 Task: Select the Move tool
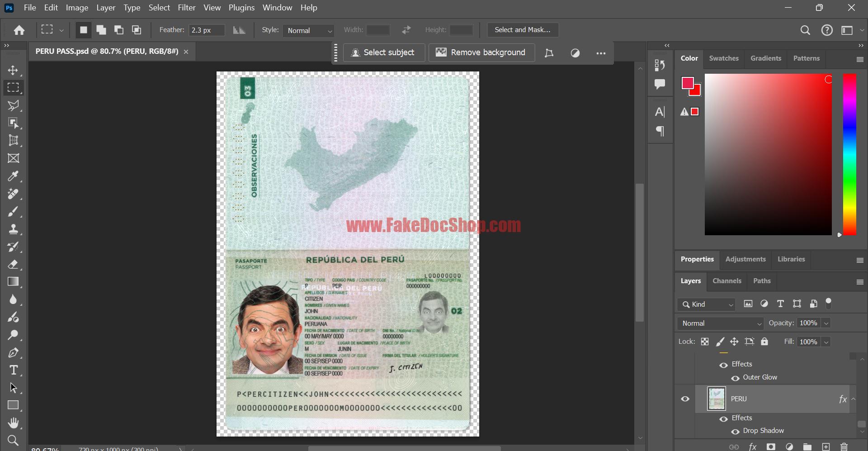pyautogui.click(x=13, y=70)
